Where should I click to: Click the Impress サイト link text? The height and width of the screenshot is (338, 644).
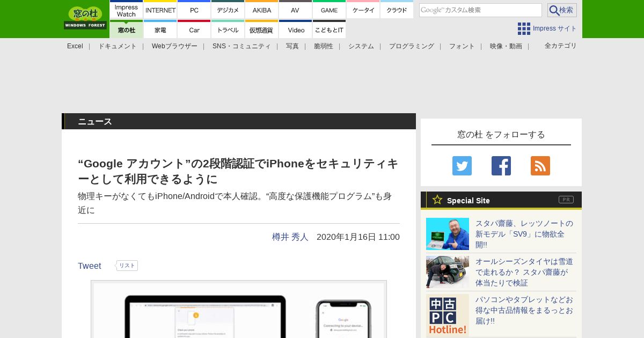pyautogui.click(x=555, y=28)
